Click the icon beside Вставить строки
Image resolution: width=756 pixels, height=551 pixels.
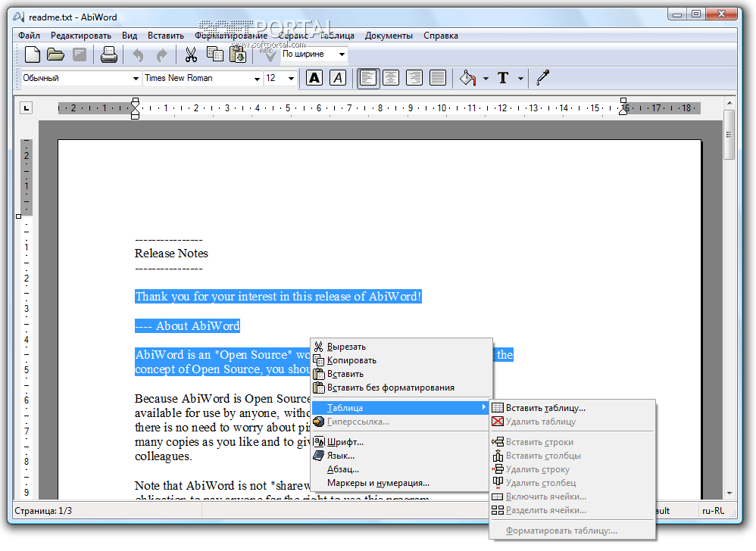(498, 442)
